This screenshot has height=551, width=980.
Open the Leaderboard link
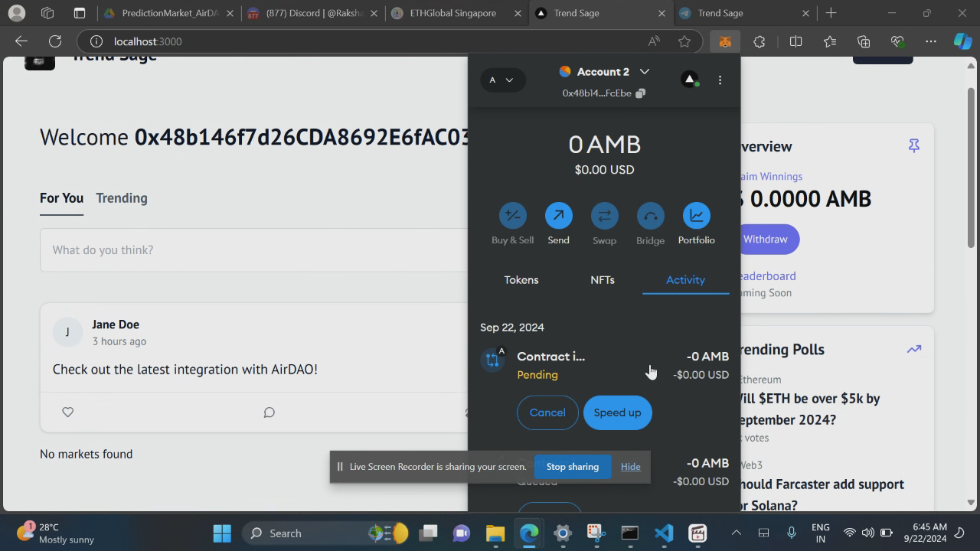[768, 276]
